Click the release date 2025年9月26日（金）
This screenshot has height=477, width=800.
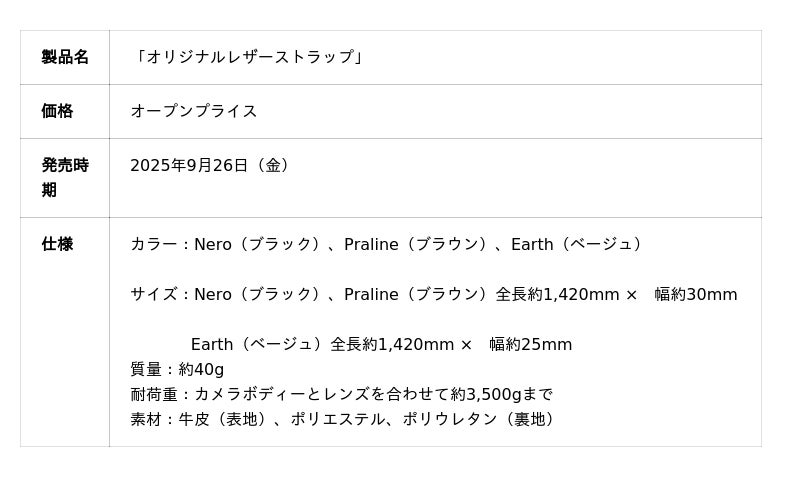tap(213, 165)
